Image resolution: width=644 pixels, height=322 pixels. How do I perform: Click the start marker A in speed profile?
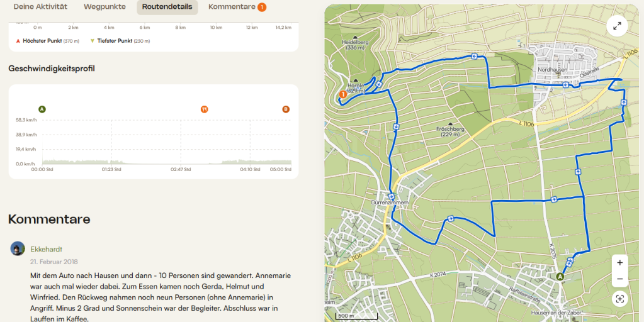(42, 109)
